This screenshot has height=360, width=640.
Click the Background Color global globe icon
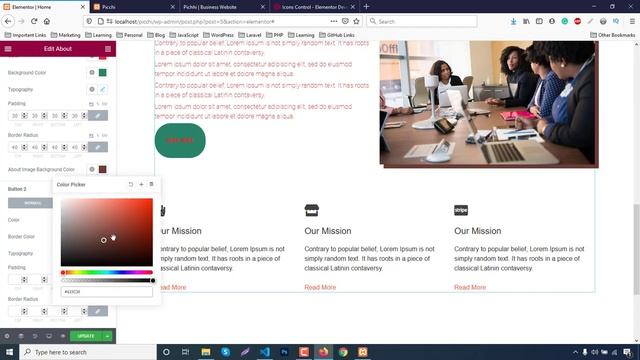coord(92,73)
